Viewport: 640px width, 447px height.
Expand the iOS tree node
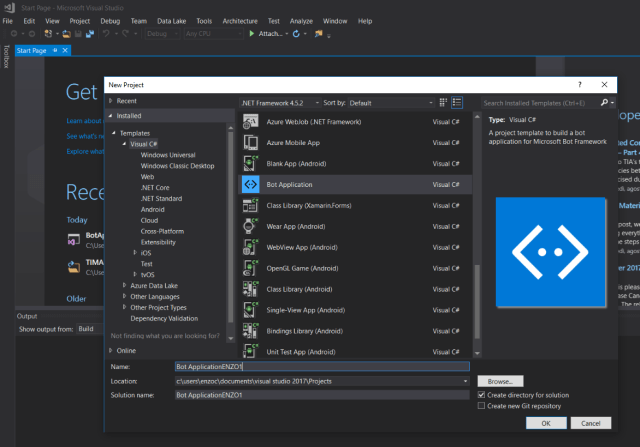(x=135, y=253)
